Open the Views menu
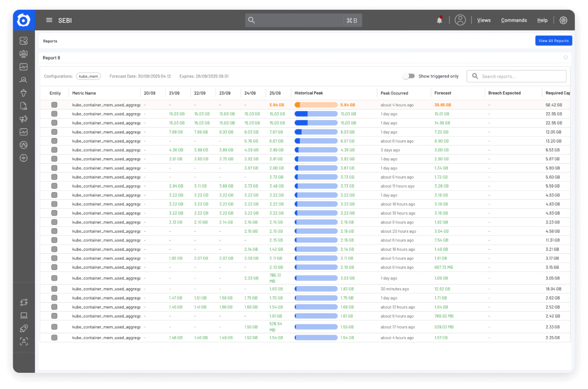Viewport: 588px width, 389px height. click(484, 20)
